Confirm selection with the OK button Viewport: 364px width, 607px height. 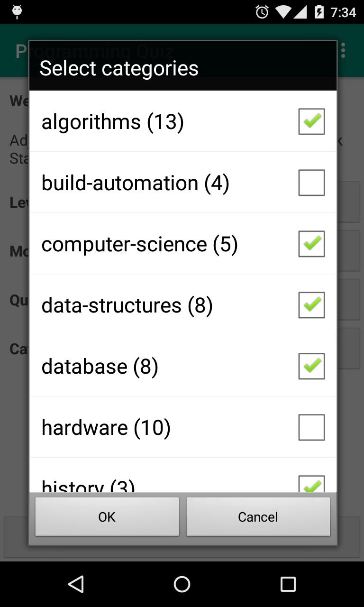[107, 516]
